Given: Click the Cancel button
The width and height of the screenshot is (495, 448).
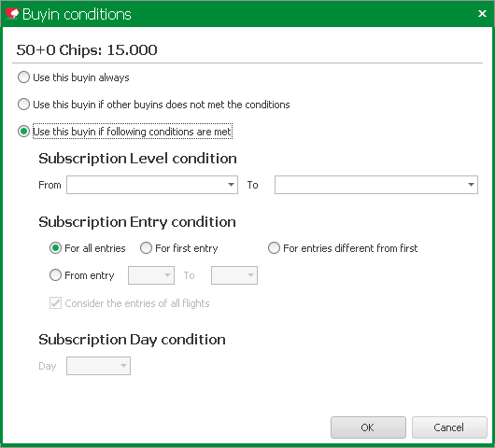Looking at the screenshot, I should tap(449, 427).
